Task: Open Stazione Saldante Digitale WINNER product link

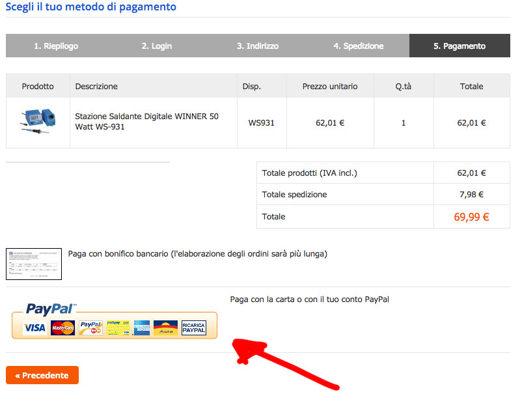Action: 147,122
